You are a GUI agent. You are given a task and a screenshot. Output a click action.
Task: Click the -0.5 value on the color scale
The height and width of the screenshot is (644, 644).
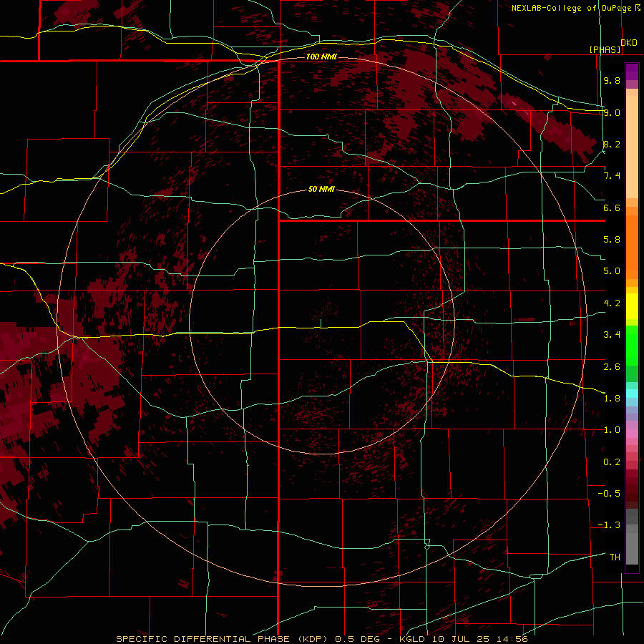[609, 494]
